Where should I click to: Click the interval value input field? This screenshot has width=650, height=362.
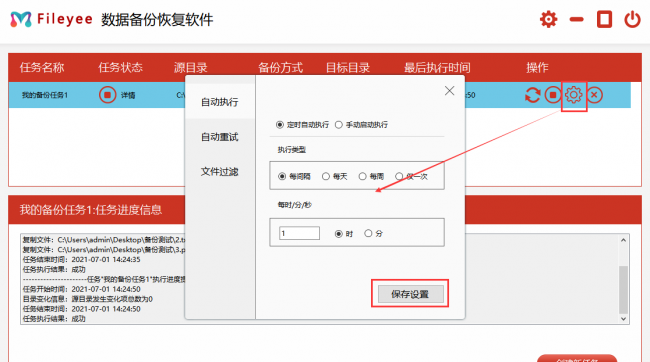[299, 233]
